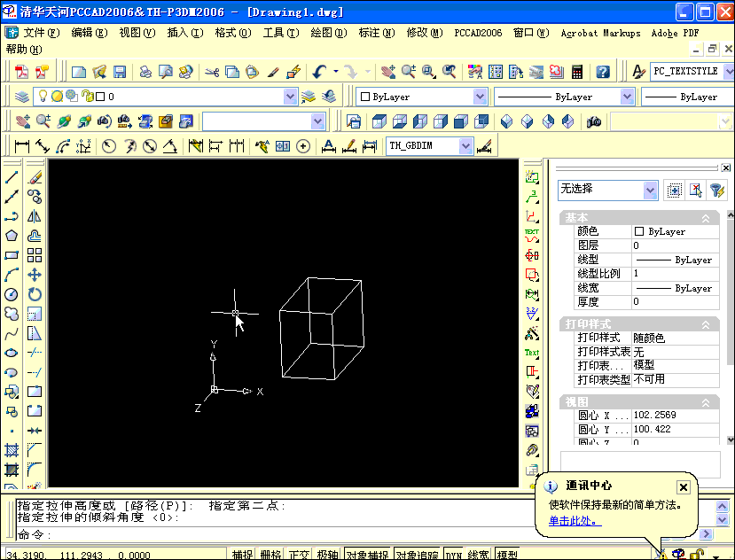Select the Move modify tool
Image resolution: width=735 pixels, height=560 pixels.
[x=35, y=275]
